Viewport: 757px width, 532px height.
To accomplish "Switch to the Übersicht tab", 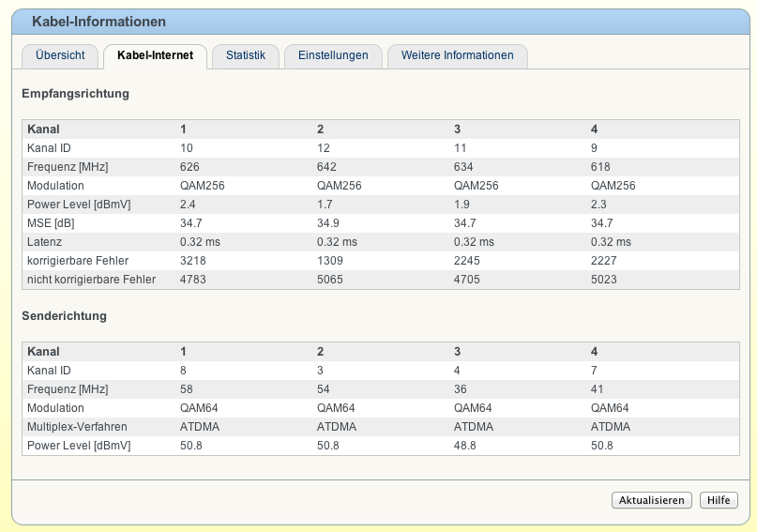I will click(x=60, y=55).
